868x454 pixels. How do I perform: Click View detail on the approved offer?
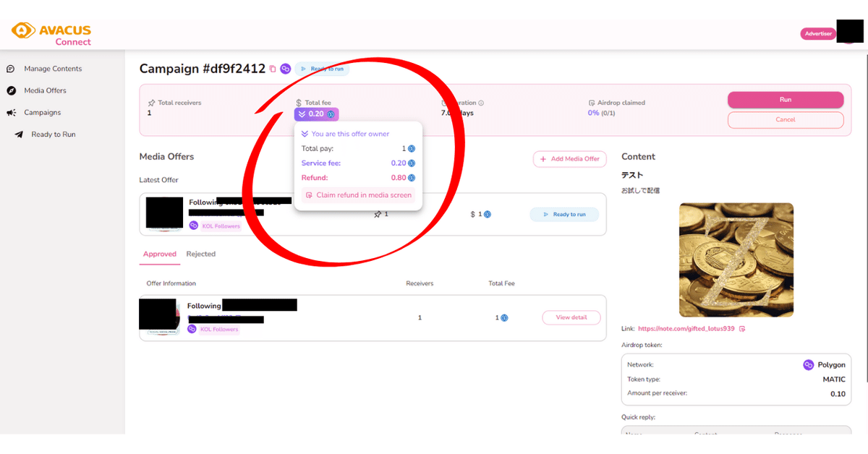pyautogui.click(x=571, y=317)
